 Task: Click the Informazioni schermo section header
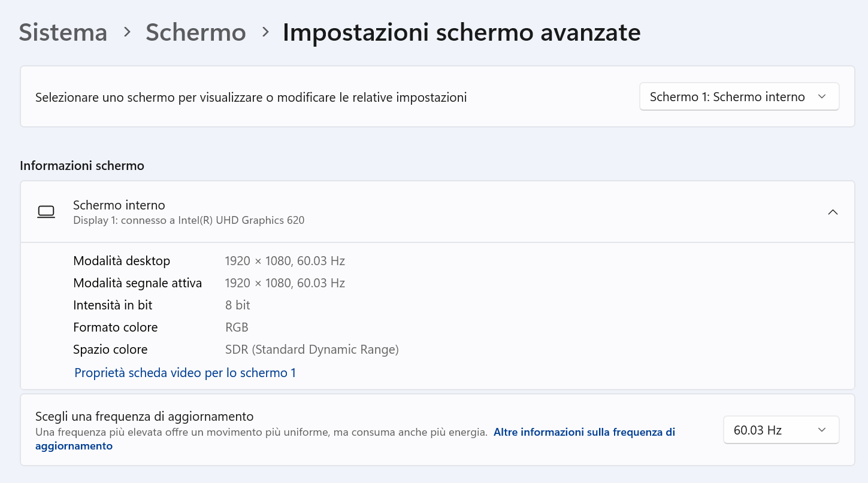(x=82, y=165)
